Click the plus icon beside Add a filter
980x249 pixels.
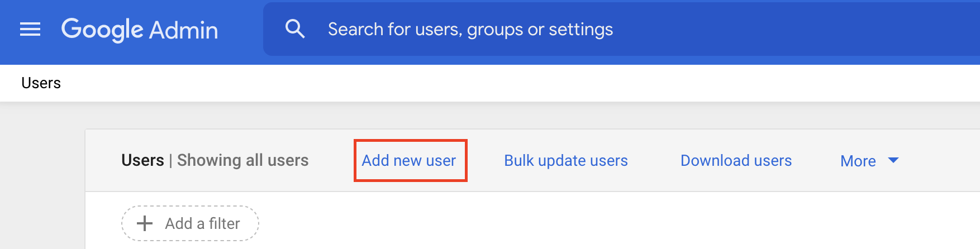(145, 223)
